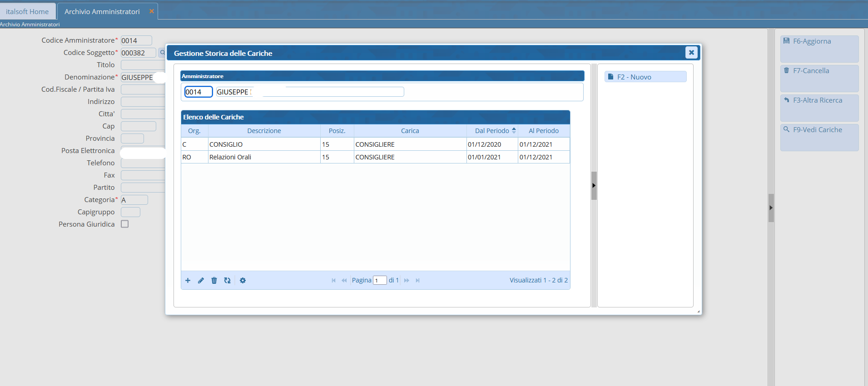Click the trash delete row icon
This screenshot has height=386, width=868.
214,281
